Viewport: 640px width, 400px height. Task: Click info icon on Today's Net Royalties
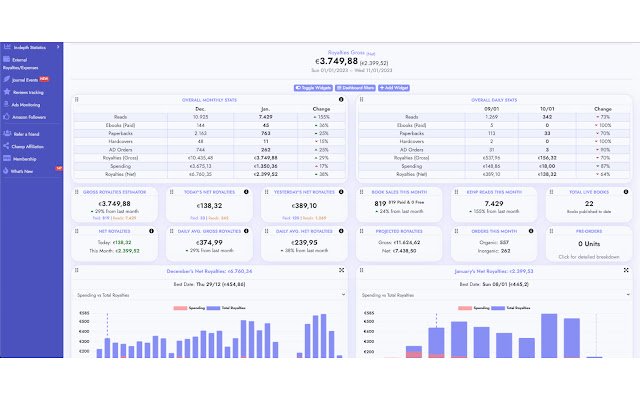coord(246,192)
